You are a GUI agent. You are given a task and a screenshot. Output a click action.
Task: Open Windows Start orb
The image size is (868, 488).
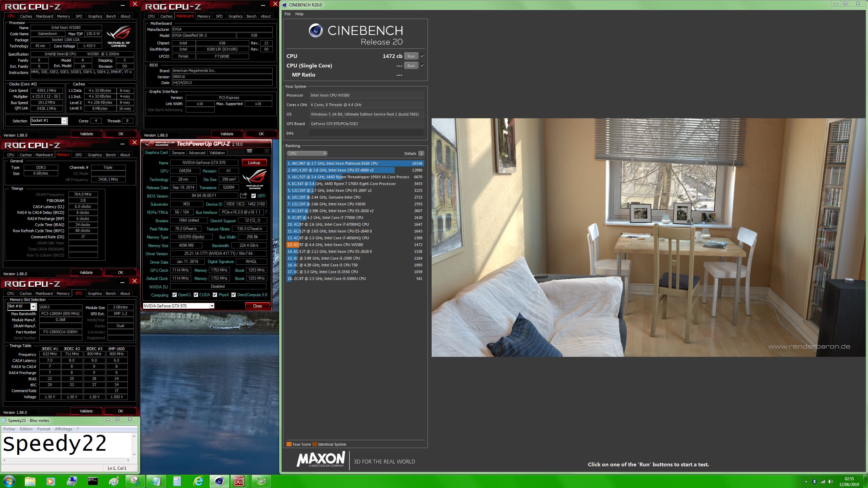[9, 481]
